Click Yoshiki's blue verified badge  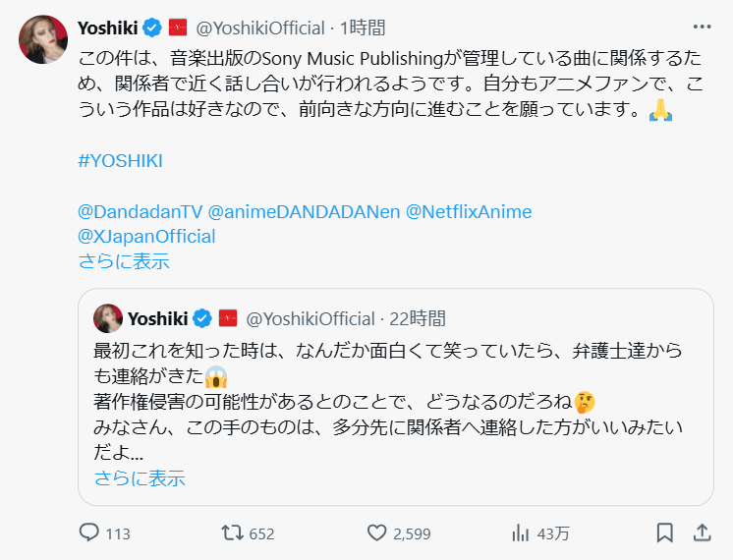pos(154,27)
